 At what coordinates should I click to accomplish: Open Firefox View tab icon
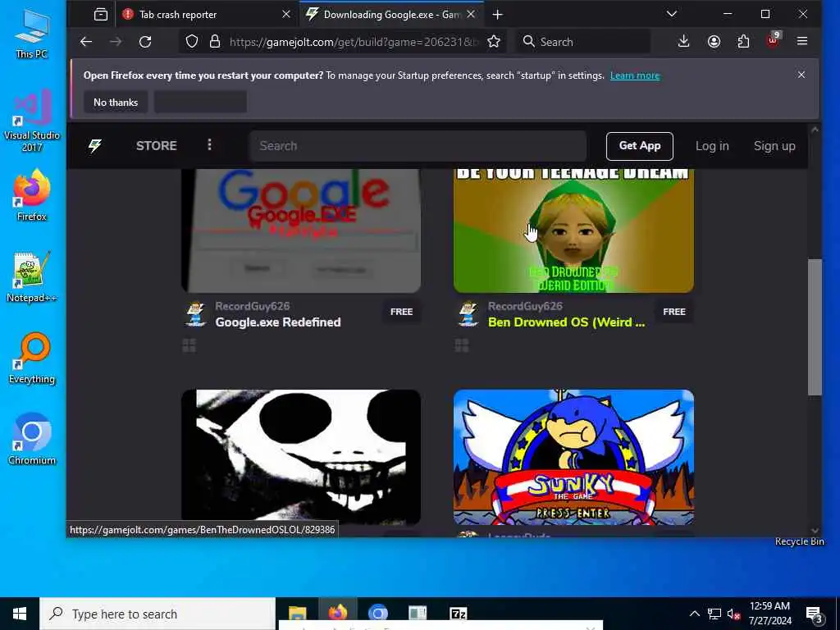101,15
